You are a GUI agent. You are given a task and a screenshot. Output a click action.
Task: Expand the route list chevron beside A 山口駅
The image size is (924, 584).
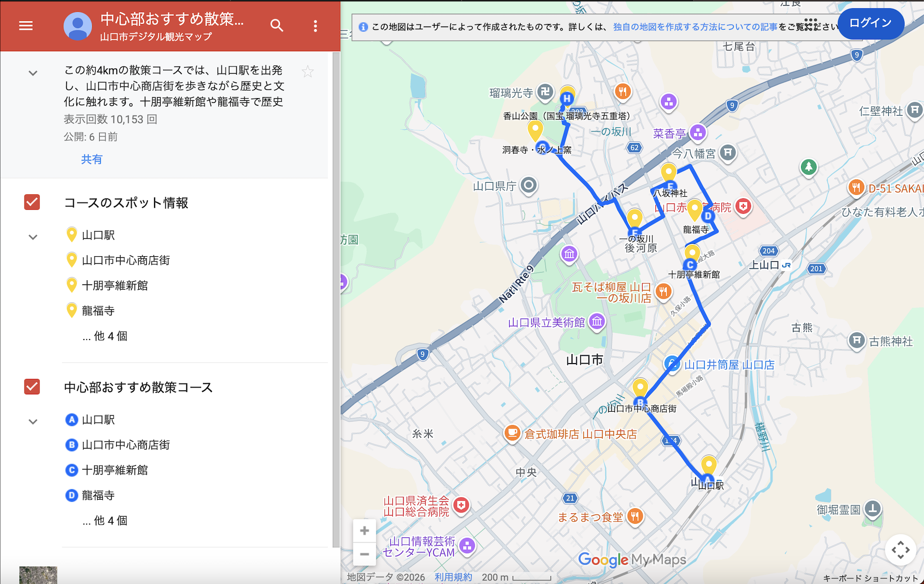(33, 421)
